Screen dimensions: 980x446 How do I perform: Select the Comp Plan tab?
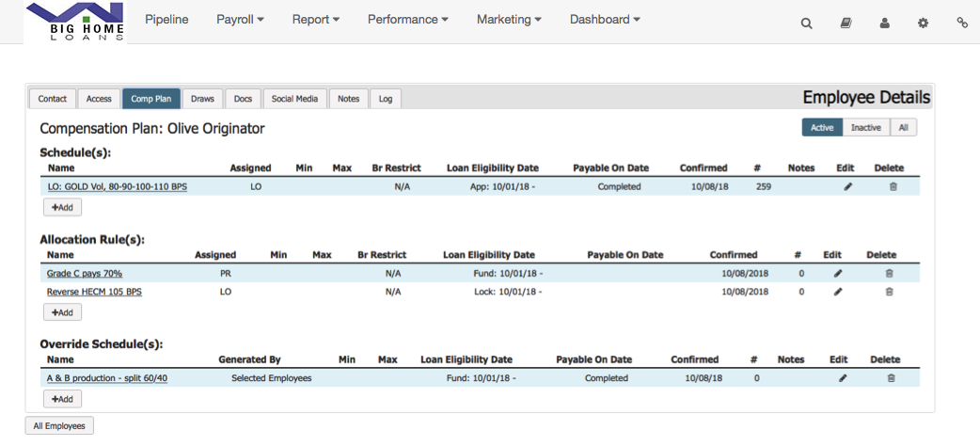[151, 99]
